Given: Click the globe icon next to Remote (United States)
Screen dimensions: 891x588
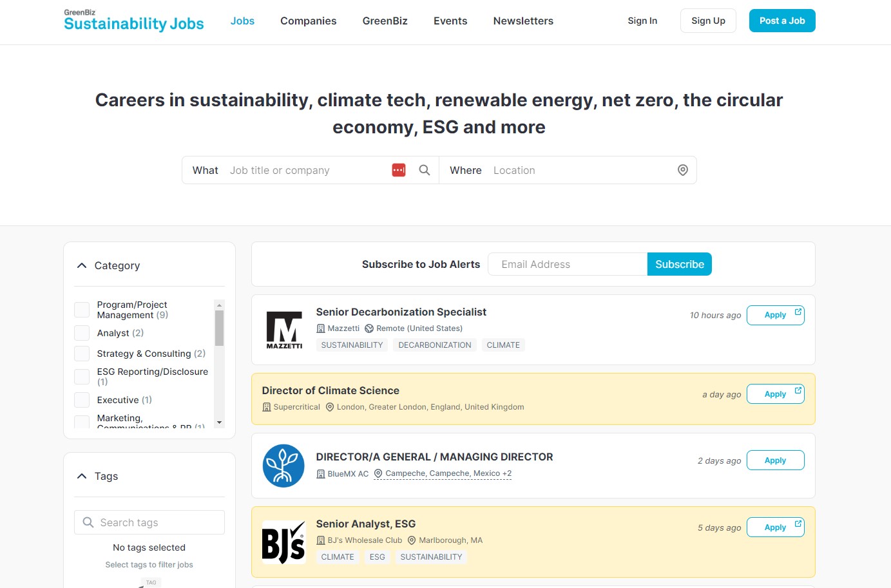Looking at the screenshot, I should (369, 328).
